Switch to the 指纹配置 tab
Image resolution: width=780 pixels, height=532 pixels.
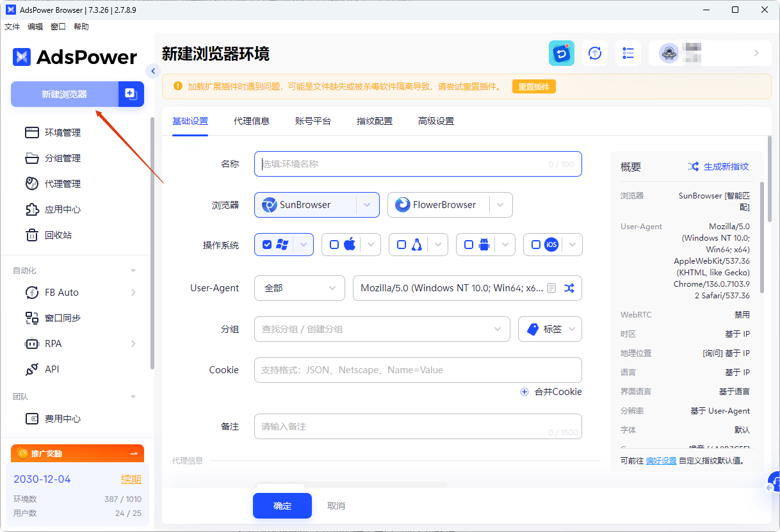375,121
